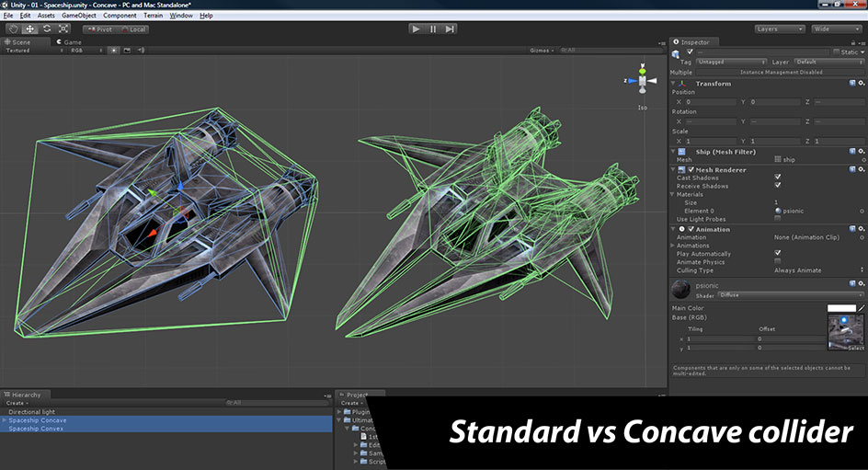This screenshot has height=470, width=868.
Task: Open RGB render mode dropdown
Action: pyautogui.click(x=86, y=51)
